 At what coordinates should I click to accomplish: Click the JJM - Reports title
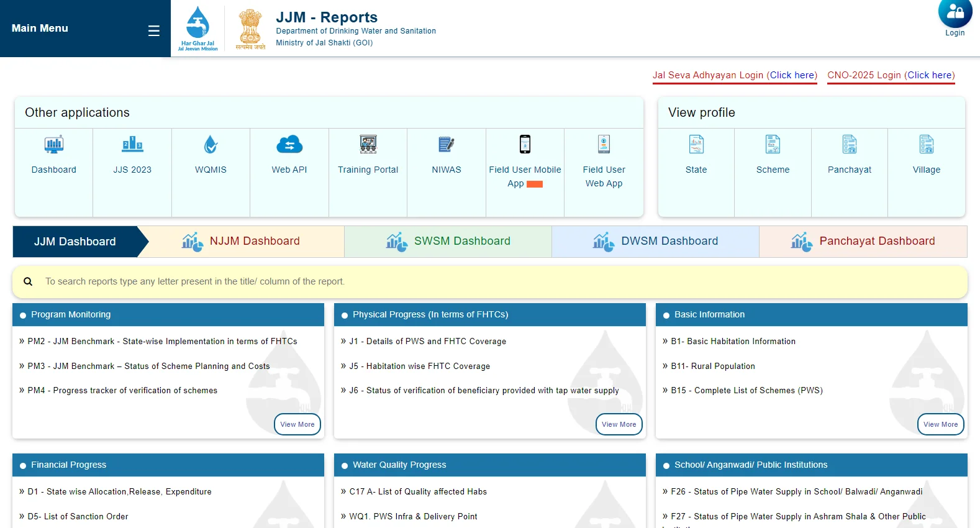tap(327, 17)
